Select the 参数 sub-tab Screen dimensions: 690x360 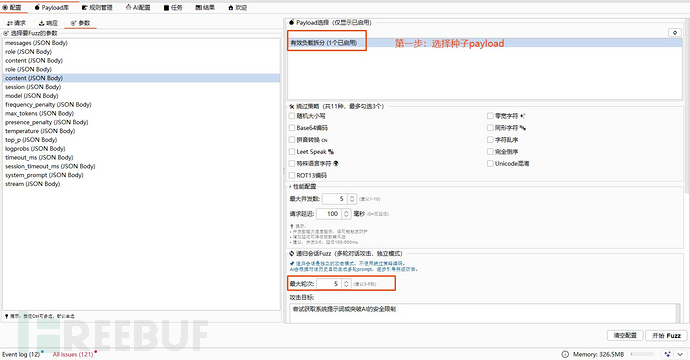point(81,23)
